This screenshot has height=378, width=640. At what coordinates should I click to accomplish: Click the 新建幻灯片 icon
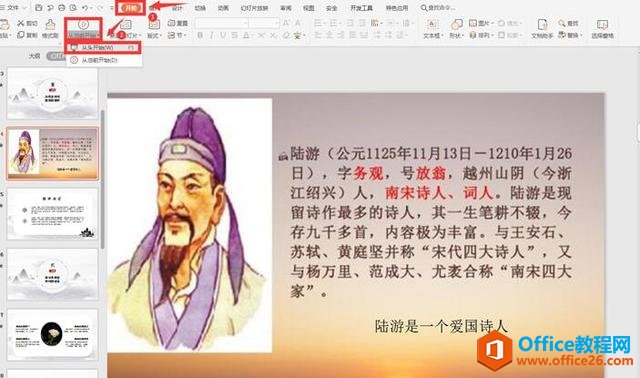coord(127,24)
